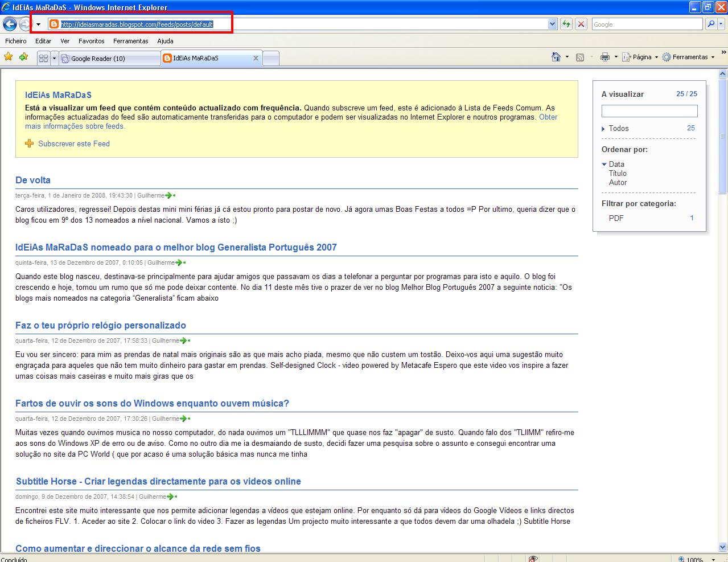The image size is (728, 562).
Task: Click 'Obter mais informações sobre feeds' link
Action: (291, 121)
